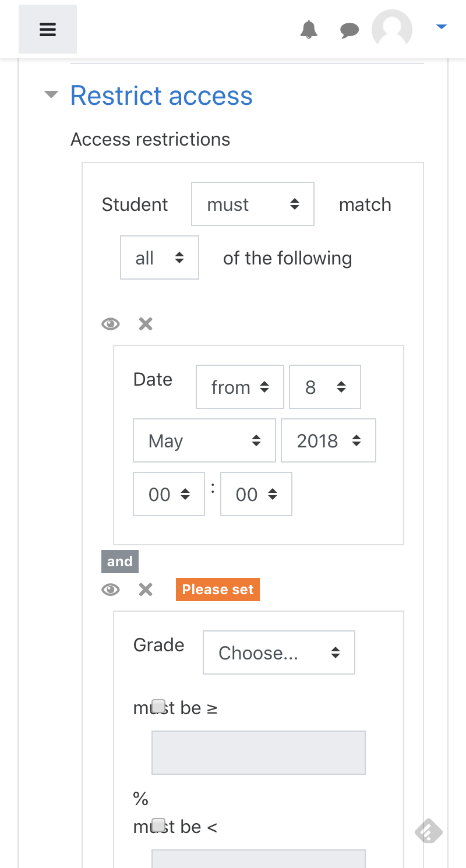466x868 pixels.
Task: Click the user avatar picture
Action: pyautogui.click(x=392, y=29)
